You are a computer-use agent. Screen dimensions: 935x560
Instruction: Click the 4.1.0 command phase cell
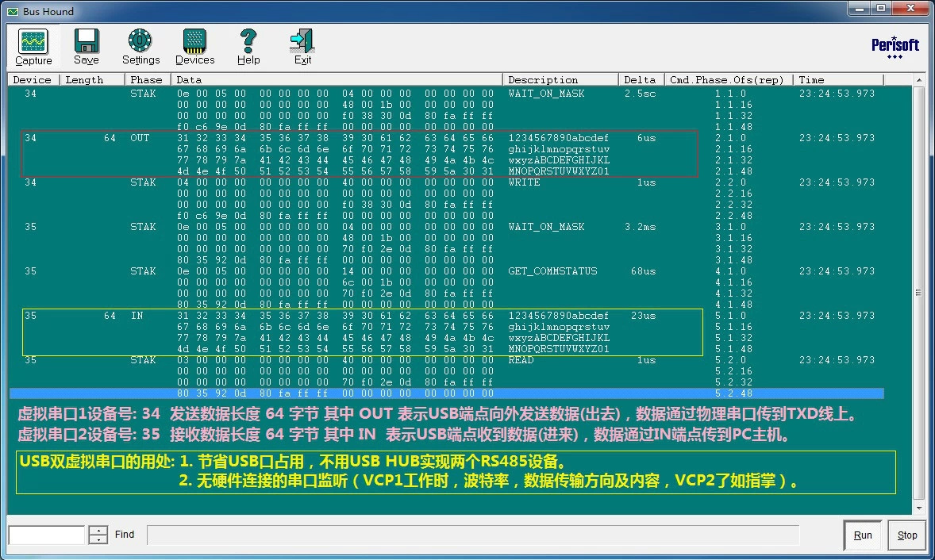pyautogui.click(x=730, y=271)
